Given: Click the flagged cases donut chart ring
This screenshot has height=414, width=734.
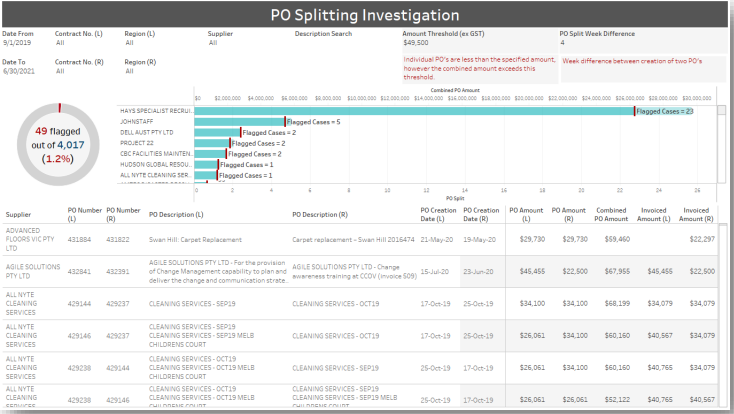Looking at the screenshot, I should (58, 145).
